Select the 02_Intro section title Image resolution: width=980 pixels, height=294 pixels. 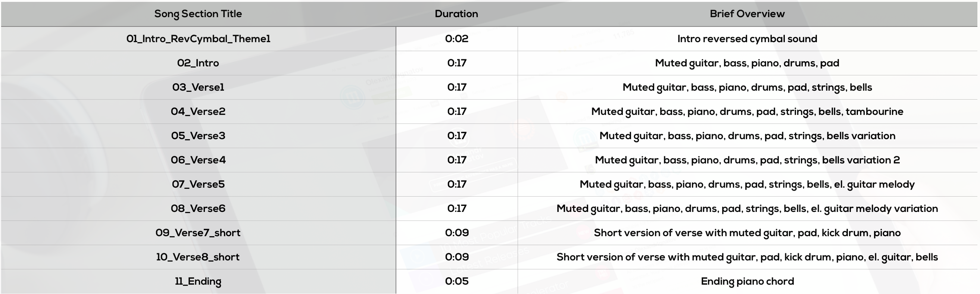(x=198, y=63)
